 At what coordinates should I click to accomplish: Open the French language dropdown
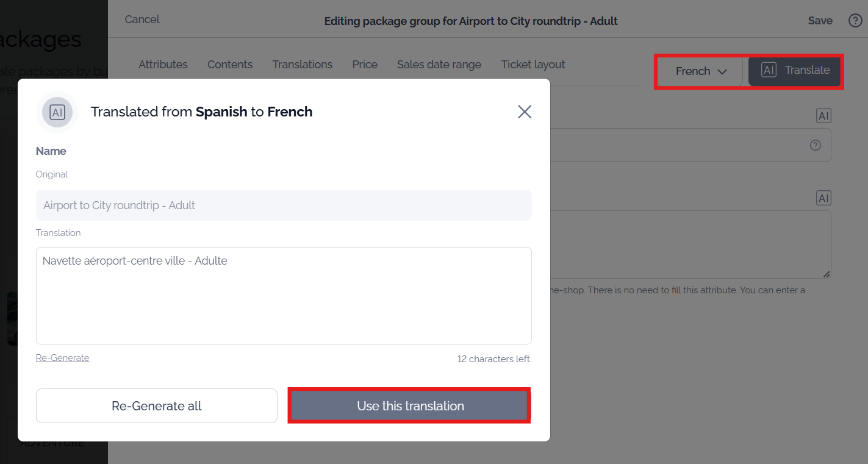(701, 71)
